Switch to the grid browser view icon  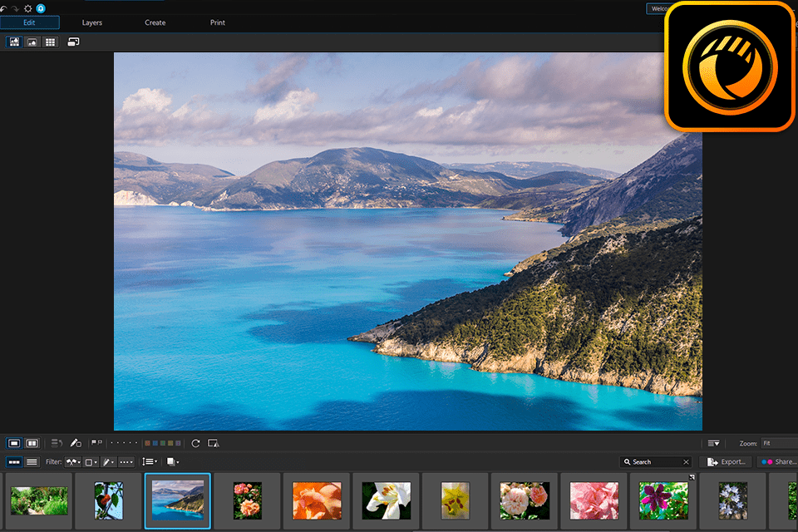point(51,42)
